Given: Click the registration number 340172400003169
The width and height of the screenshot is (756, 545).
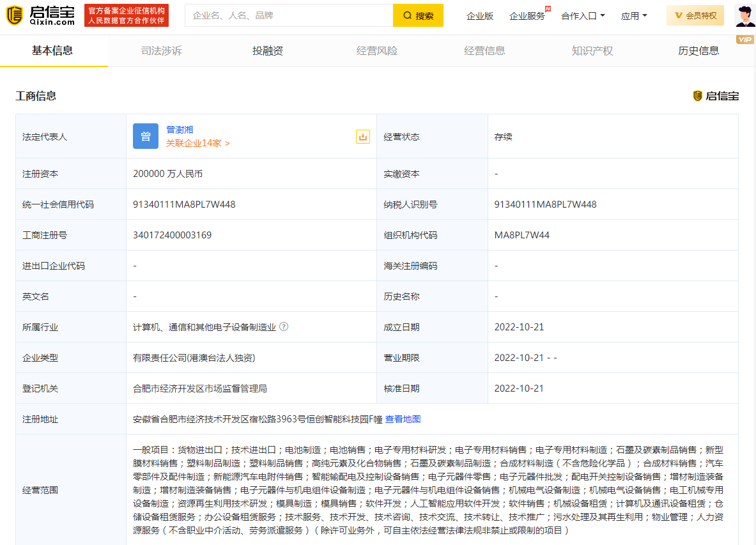Looking at the screenshot, I should pyautogui.click(x=172, y=235).
